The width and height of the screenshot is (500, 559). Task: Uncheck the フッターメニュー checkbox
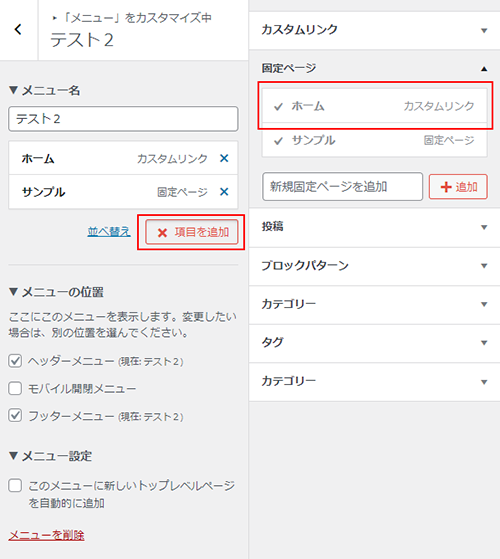(x=15, y=416)
